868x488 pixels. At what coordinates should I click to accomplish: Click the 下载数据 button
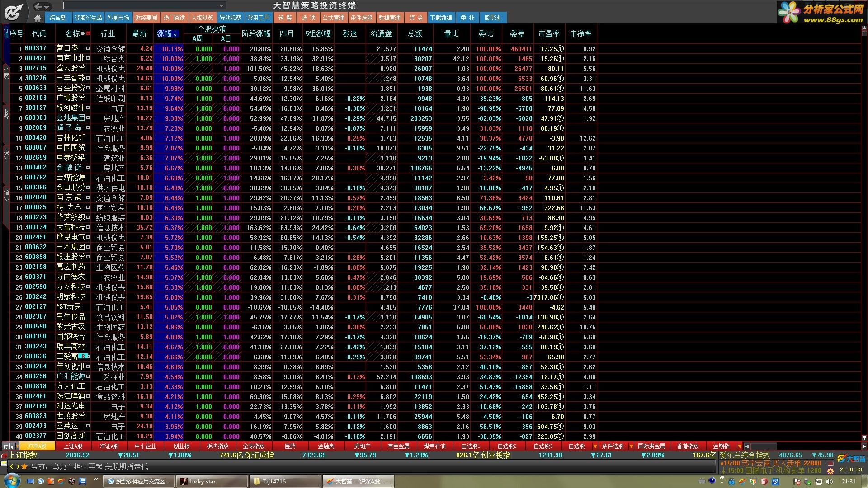click(441, 18)
